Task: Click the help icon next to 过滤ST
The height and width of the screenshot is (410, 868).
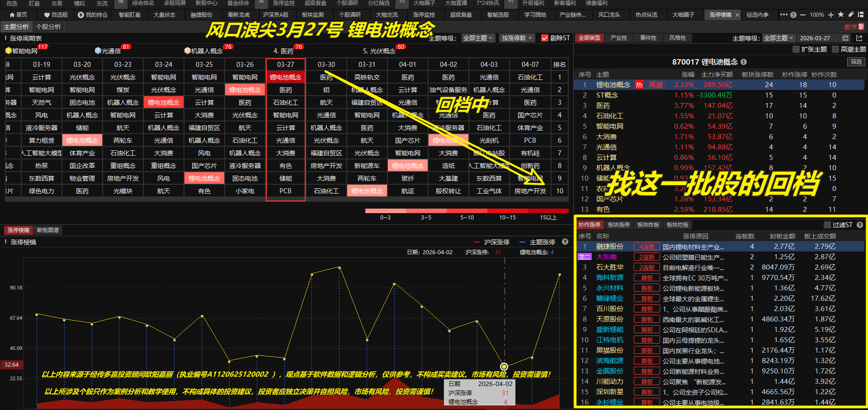Action: [x=860, y=225]
